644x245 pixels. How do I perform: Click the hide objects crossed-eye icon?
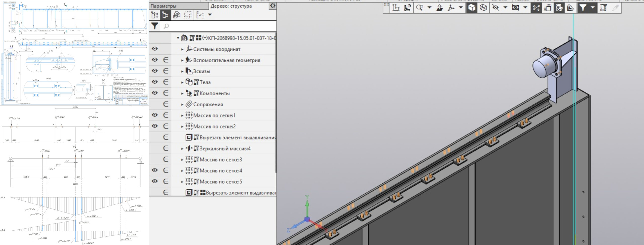496,8
